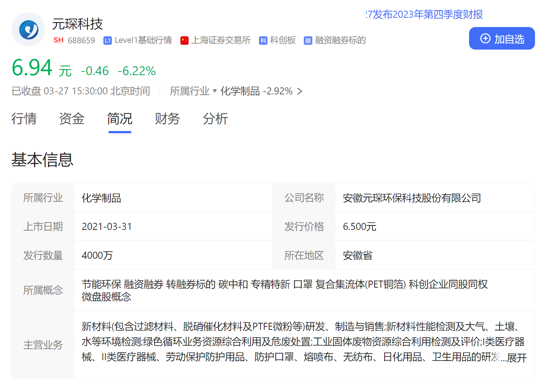Switch to the 行情 tab

pyautogui.click(x=24, y=119)
